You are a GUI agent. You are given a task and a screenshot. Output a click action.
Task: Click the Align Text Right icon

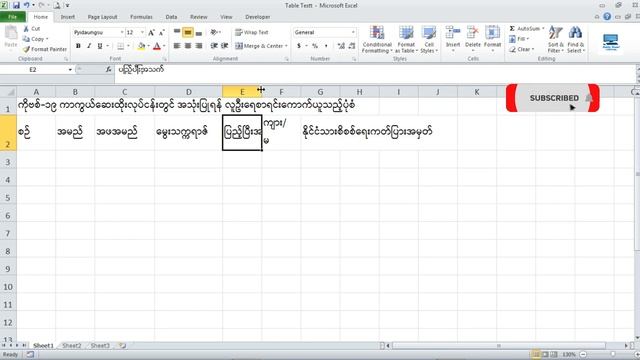coord(199,46)
